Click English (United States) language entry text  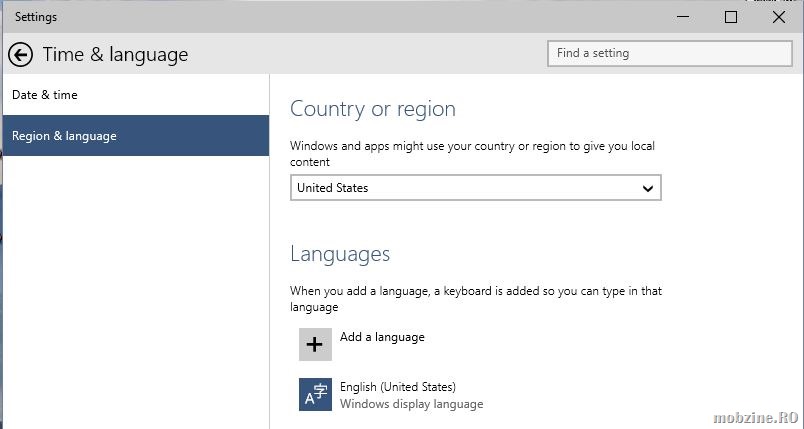point(398,386)
